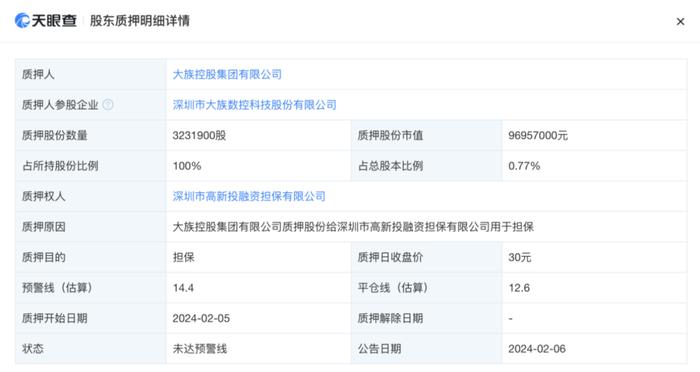Open the 深圳市大族数控科技股份有限公司 link
Screen dimensions: 700x372
coord(254,104)
